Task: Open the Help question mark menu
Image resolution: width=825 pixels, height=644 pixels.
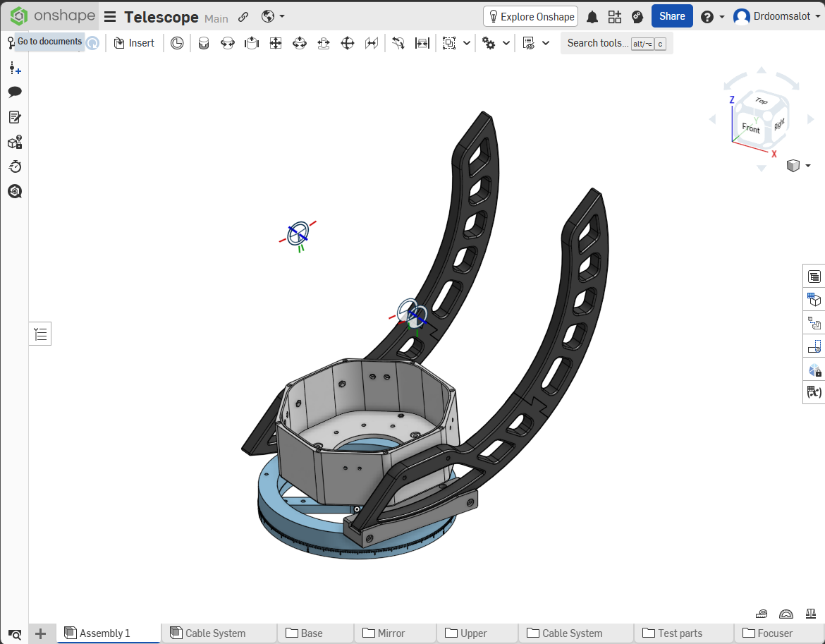Action: coord(707,17)
